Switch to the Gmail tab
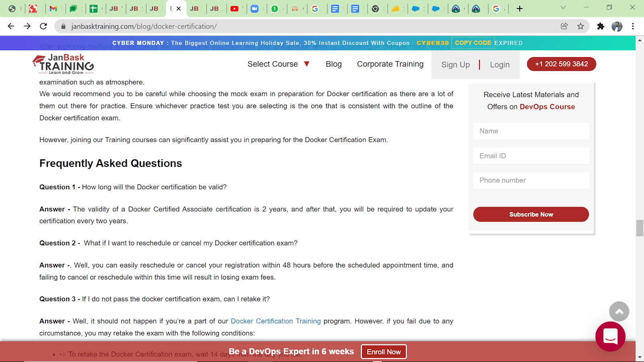The image size is (644, 362). (x=53, y=8)
